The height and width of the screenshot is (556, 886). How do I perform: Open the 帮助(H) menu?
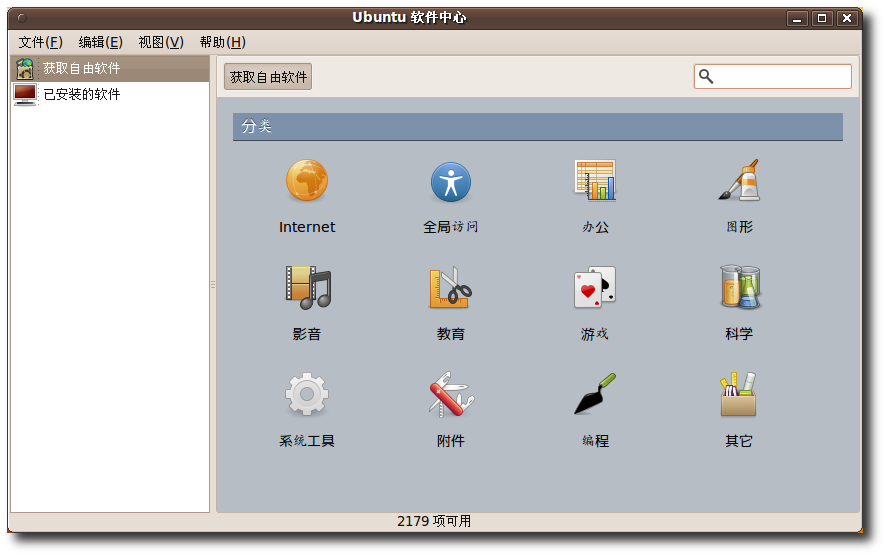pyautogui.click(x=223, y=42)
